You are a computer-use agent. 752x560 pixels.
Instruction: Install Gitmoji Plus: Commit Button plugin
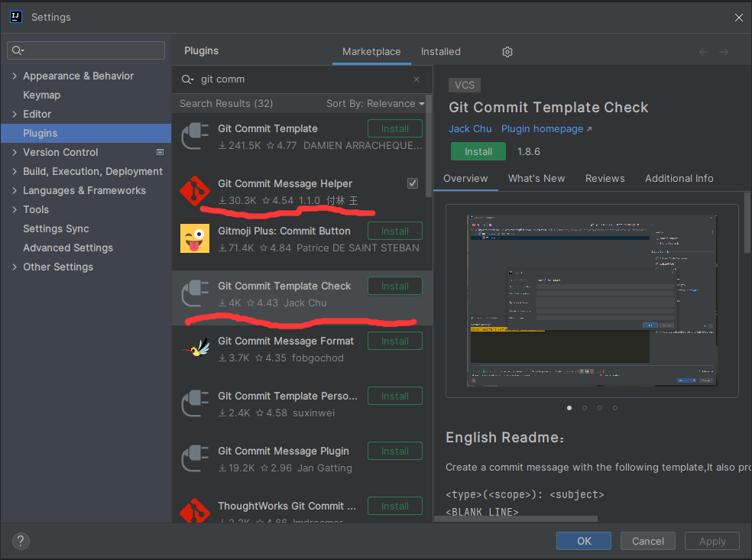[395, 231]
